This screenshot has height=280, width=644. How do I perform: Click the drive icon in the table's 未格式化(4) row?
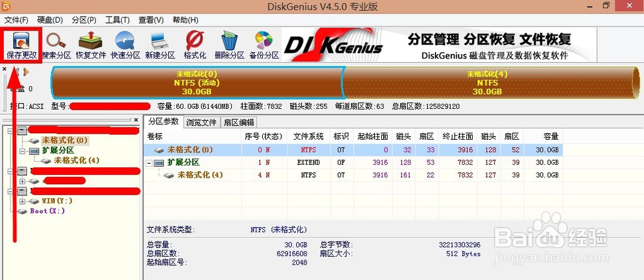[x=169, y=175]
